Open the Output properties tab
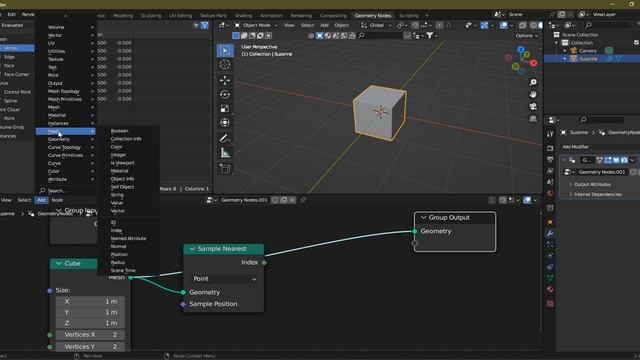 [550, 160]
